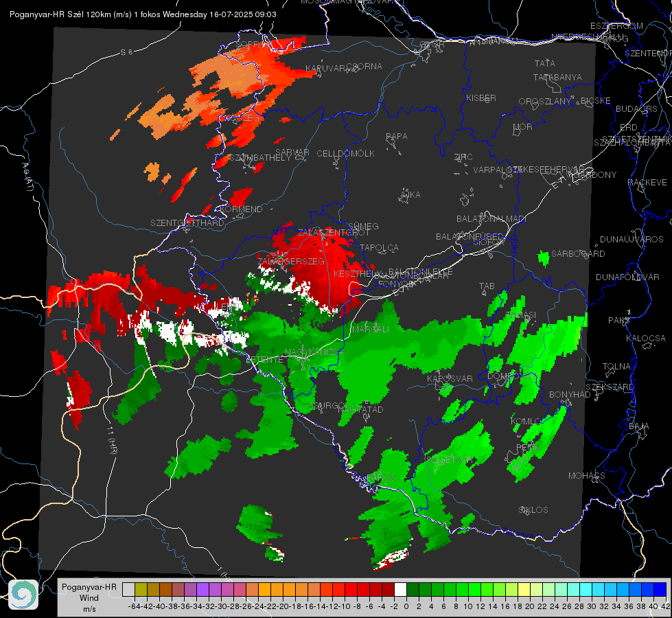Click the KAPOSVAR city label
This screenshot has width=672, height=618.
click(x=450, y=378)
